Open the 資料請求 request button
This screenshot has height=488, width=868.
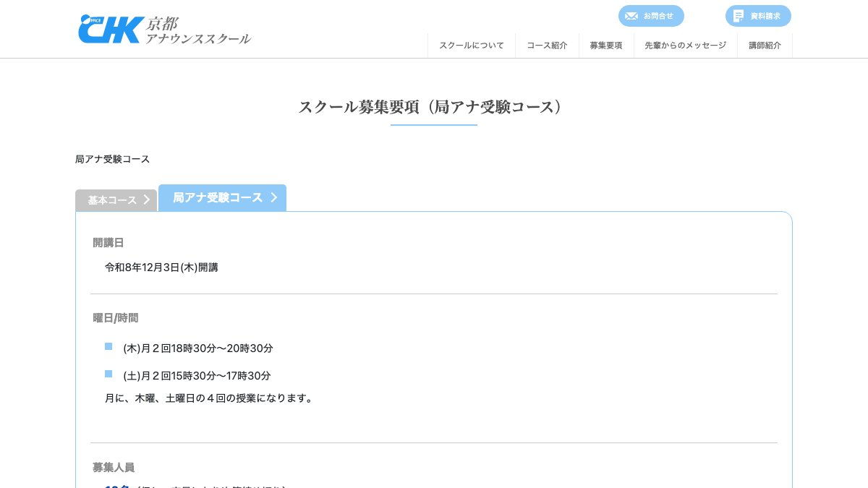pyautogui.click(x=758, y=16)
